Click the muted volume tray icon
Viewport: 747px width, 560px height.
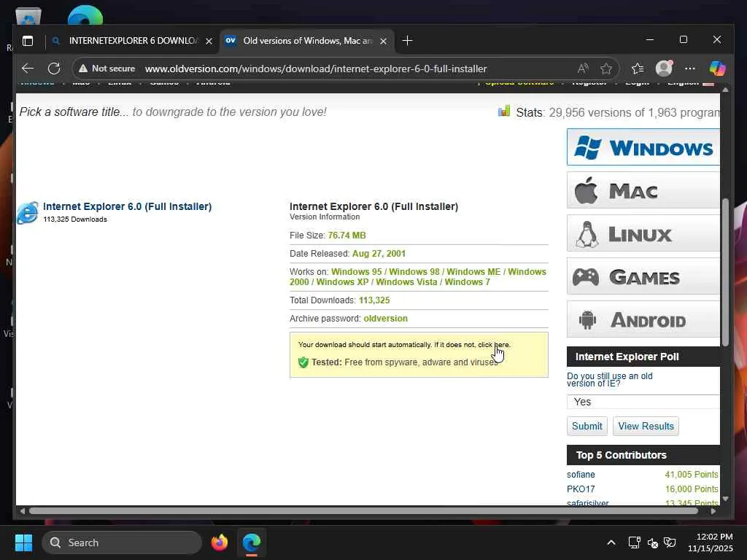653,542
